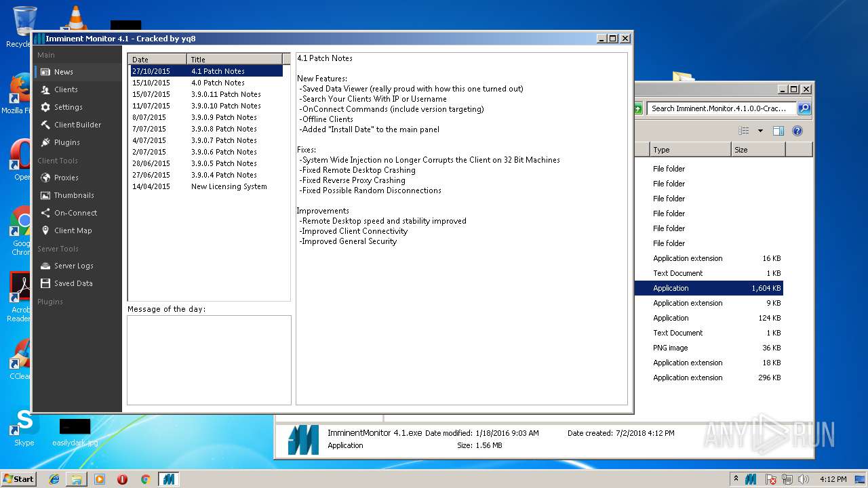Select the CCleaner desktop shortcut

pyautogui.click(x=20, y=359)
